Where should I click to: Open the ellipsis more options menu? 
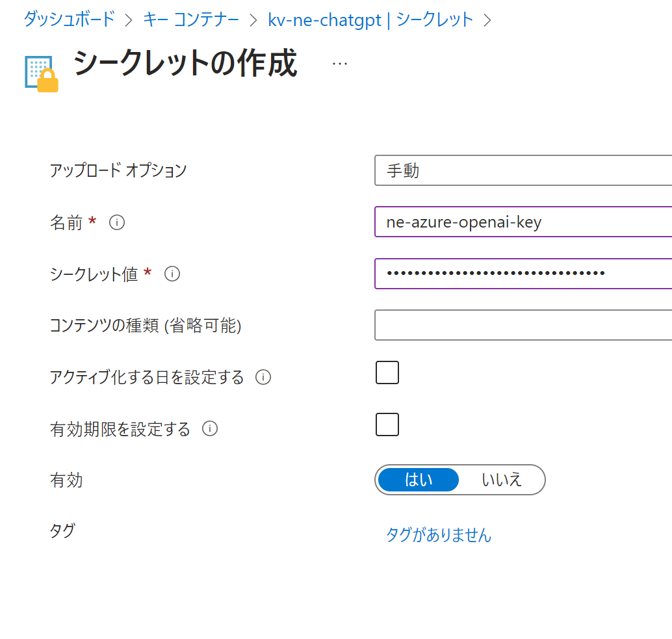[339, 63]
